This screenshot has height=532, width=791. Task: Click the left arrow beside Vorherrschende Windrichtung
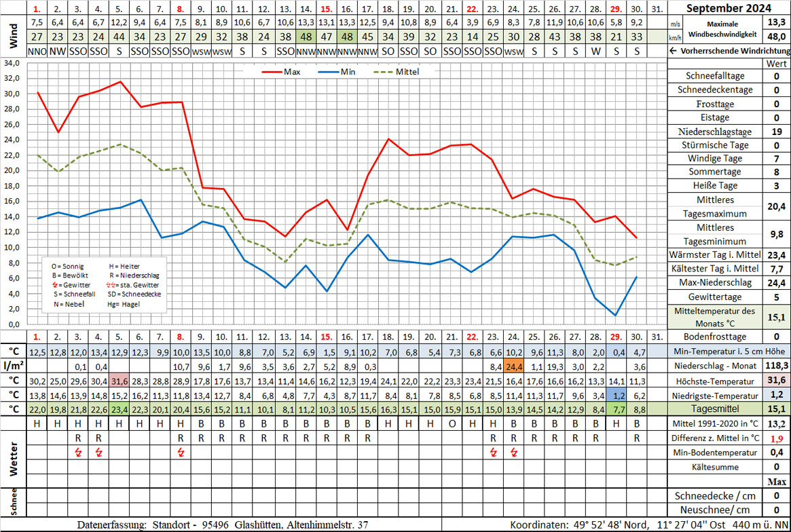[674, 51]
